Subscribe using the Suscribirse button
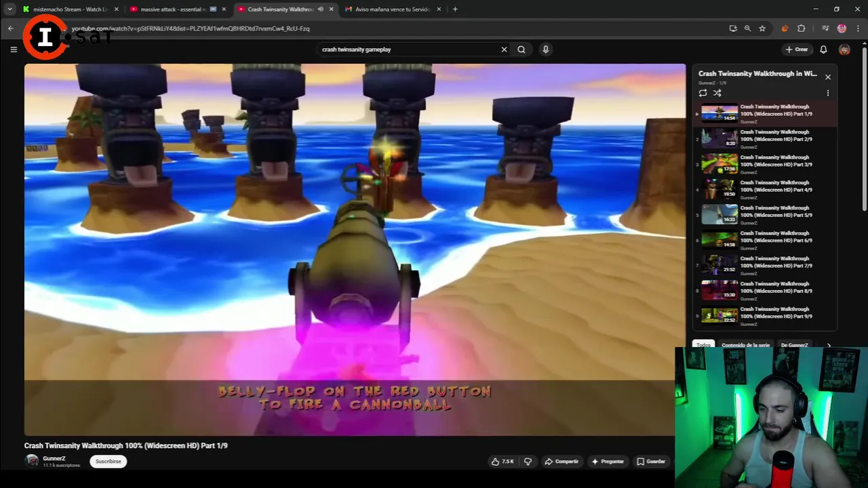 click(x=108, y=462)
